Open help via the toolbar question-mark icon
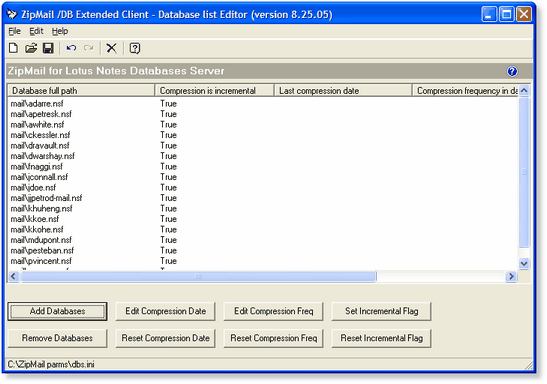The width and height of the screenshot is (547, 384). pos(135,48)
